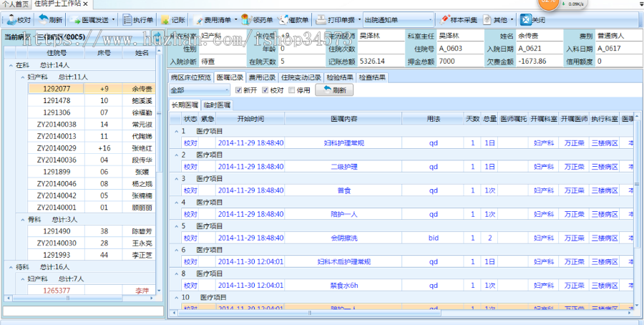Click order 会阴擦洗
Viewport: 644px width, 325px height.
(343, 238)
